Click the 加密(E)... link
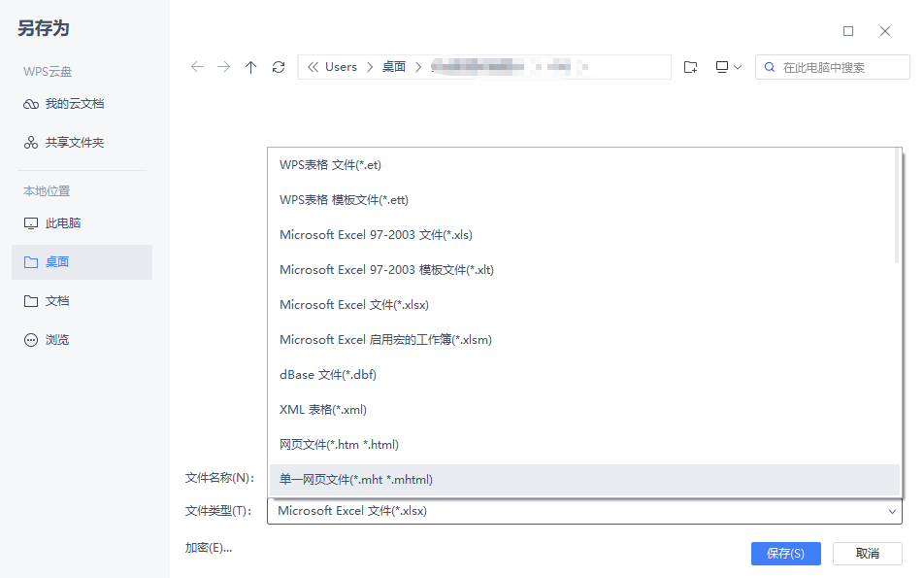The width and height of the screenshot is (924, 578). tap(209, 548)
